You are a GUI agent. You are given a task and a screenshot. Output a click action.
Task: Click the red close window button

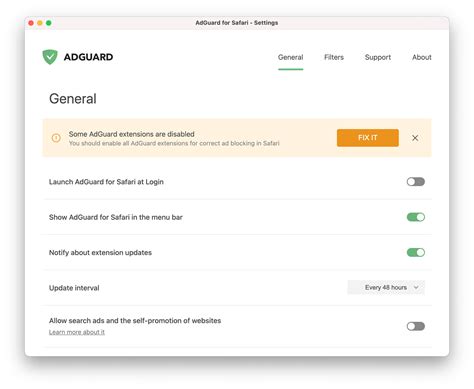(31, 23)
